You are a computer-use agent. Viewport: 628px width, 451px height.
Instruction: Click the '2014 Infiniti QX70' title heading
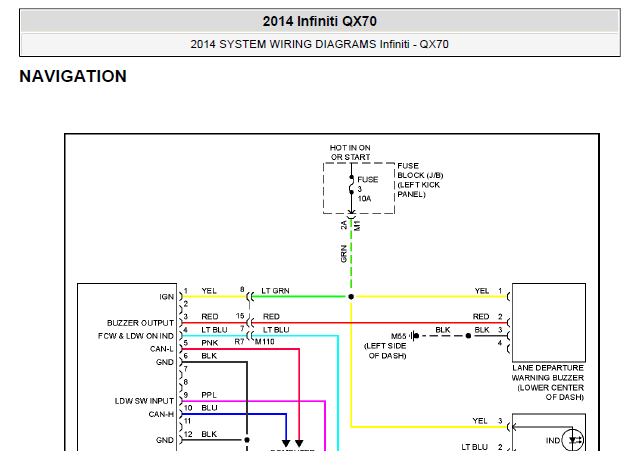pos(320,21)
